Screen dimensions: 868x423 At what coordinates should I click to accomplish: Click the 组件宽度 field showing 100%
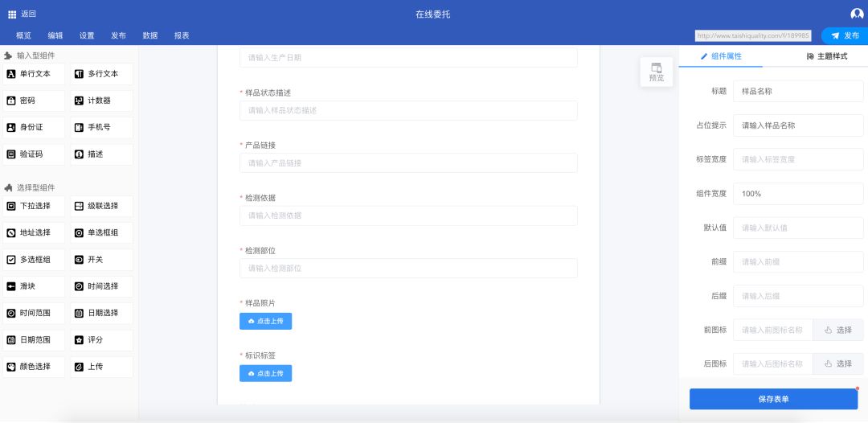[x=798, y=194]
